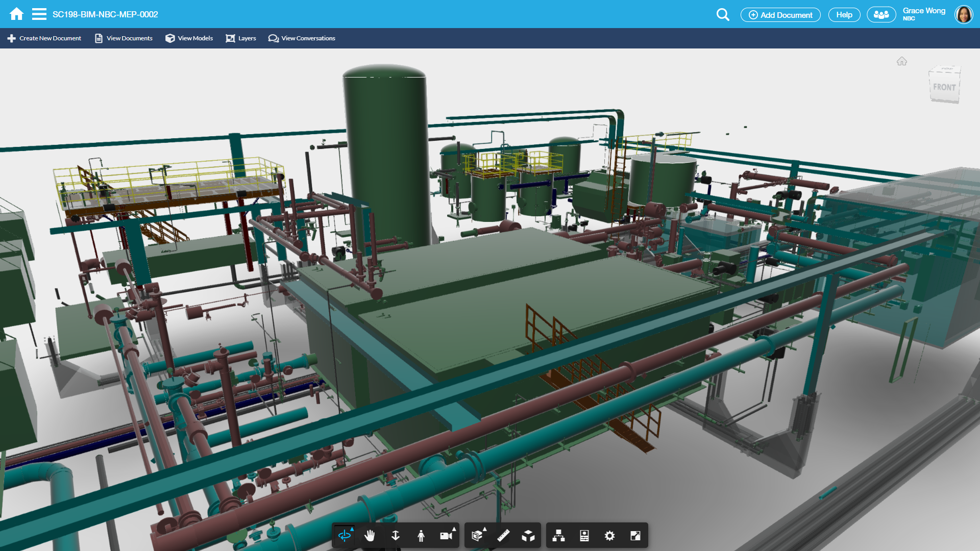Screen dimensions: 980x551
Task: Go to the home dashboard icon
Action: click(17, 14)
